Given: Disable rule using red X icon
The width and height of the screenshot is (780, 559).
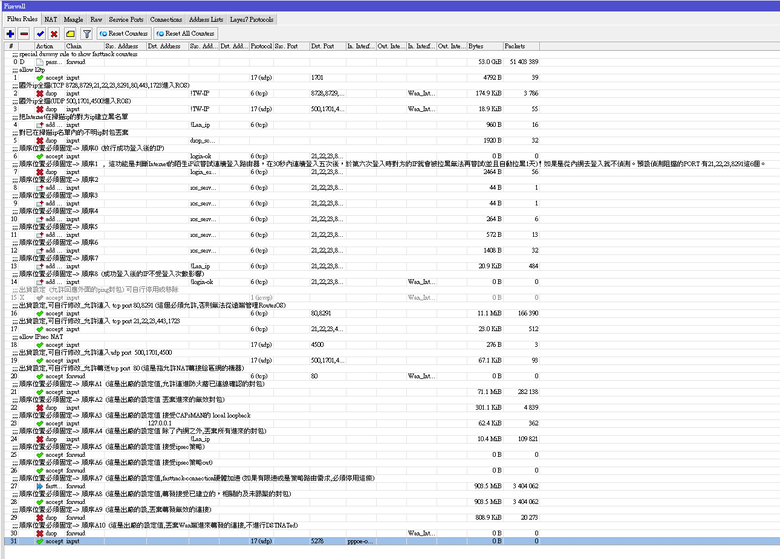Looking at the screenshot, I should tap(54, 34).
